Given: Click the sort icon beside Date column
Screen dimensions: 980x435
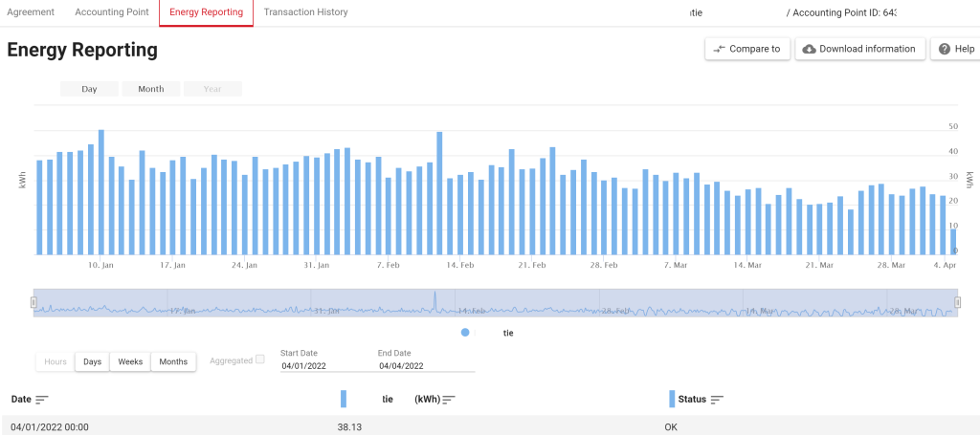Looking at the screenshot, I should pos(42,399).
